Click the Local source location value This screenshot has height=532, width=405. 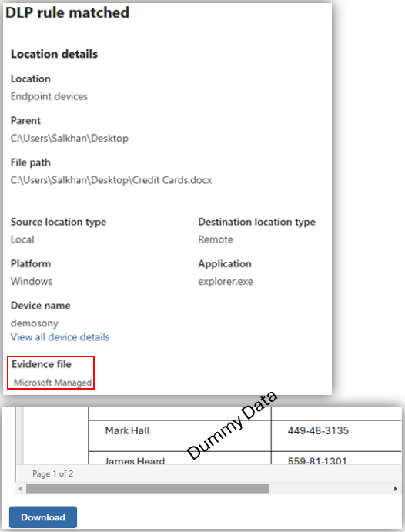22,239
